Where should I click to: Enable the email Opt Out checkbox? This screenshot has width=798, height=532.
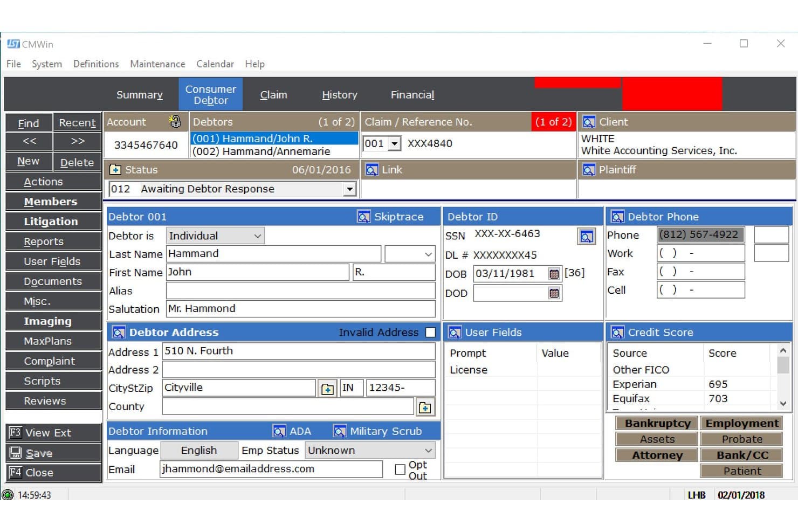400,469
